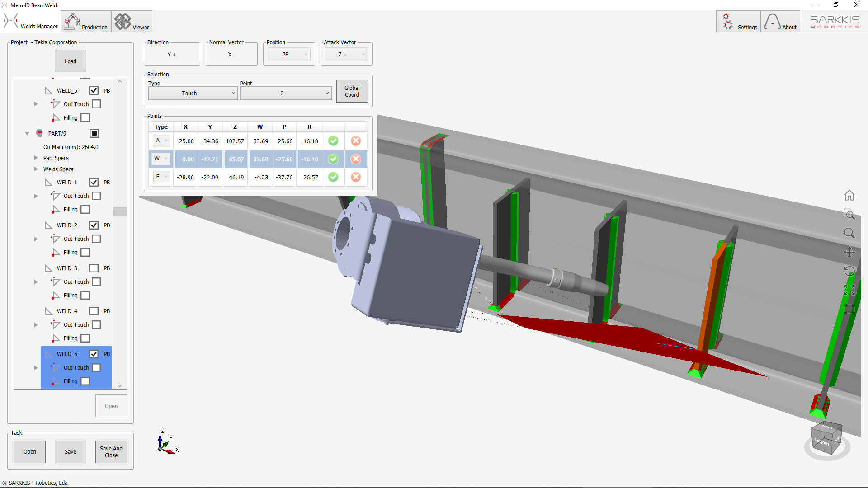Enable Filling checkbox under WELD_2

click(x=85, y=252)
